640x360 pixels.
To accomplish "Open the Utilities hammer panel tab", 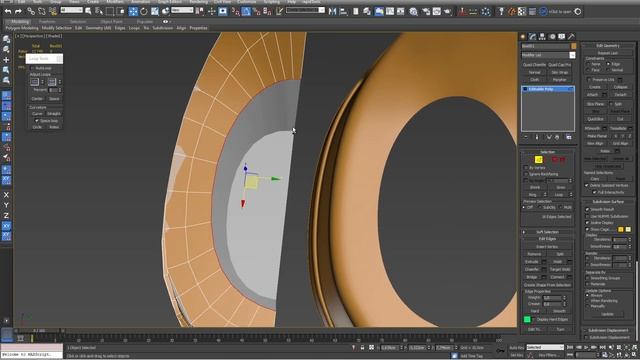I will coord(571,37).
